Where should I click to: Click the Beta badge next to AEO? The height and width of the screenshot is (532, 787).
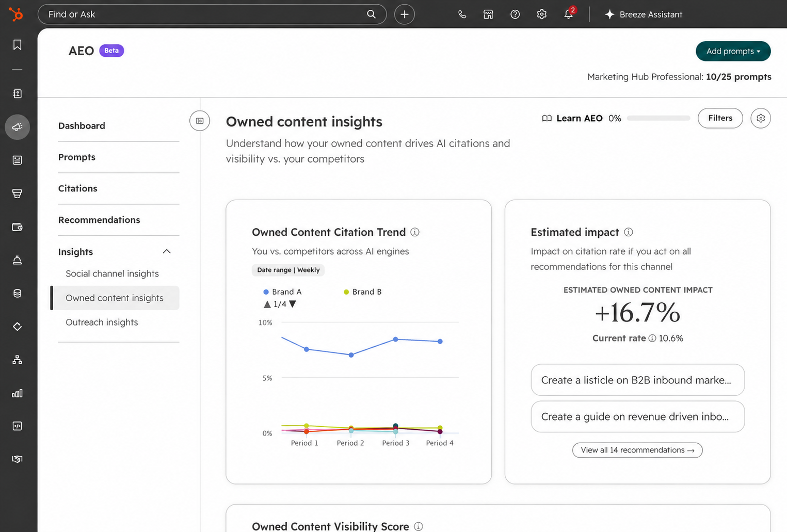coord(111,51)
